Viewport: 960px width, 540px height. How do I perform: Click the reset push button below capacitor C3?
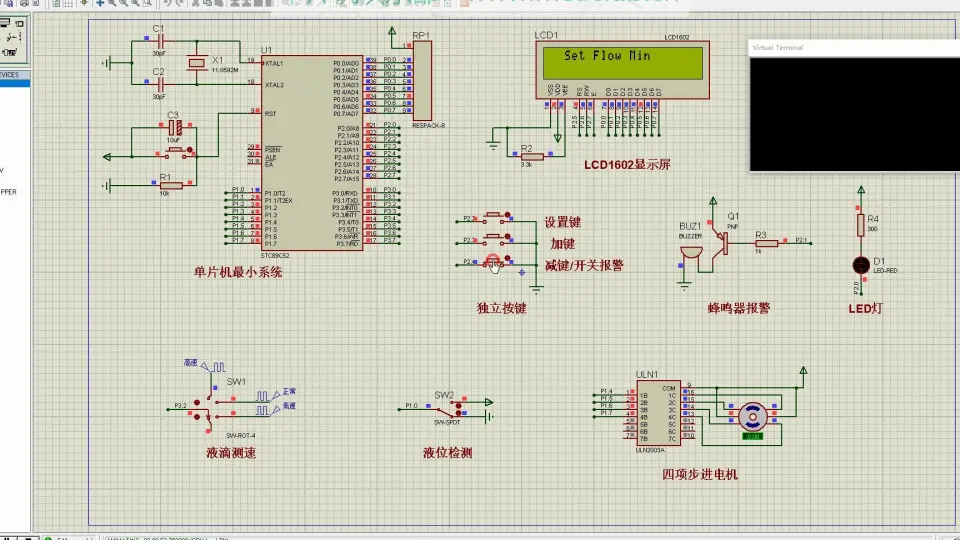point(176,151)
